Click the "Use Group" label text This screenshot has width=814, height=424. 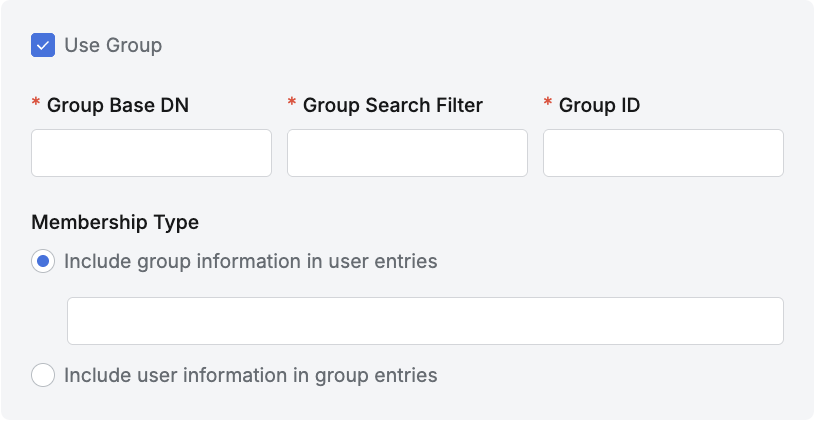(x=113, y=45)
